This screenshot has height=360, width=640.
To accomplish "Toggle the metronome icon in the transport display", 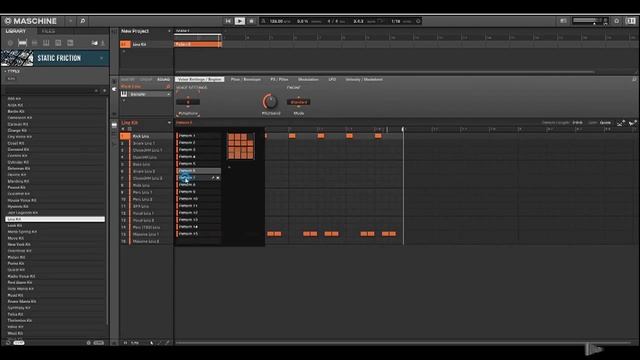I will click(263, 21).
